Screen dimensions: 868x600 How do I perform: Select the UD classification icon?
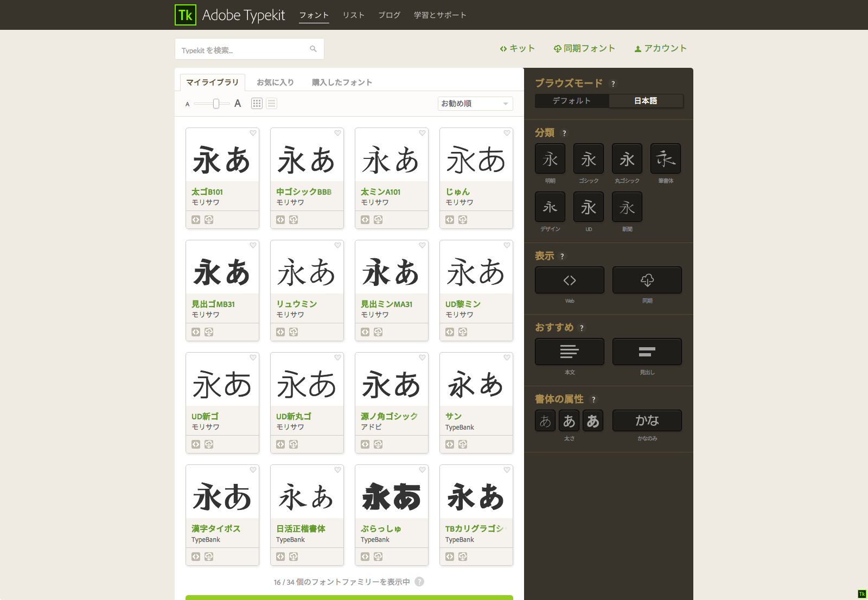[x=588, y=207]
